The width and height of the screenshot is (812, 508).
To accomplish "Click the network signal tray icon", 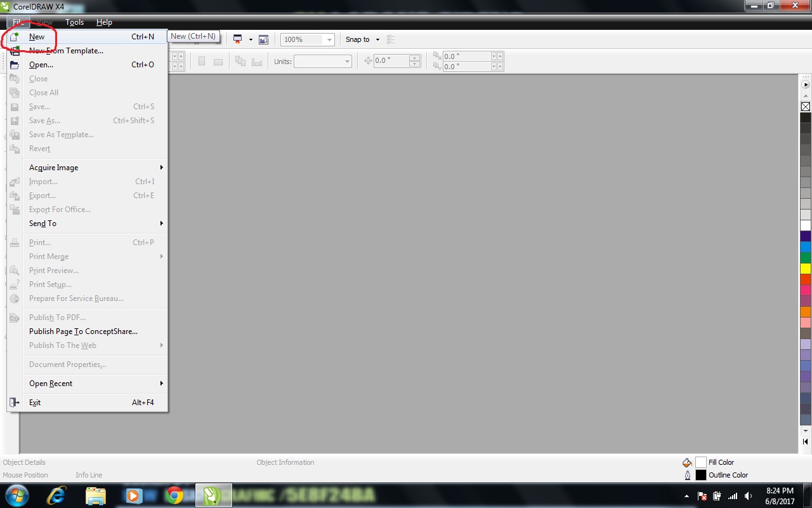I will pos(733,496).
